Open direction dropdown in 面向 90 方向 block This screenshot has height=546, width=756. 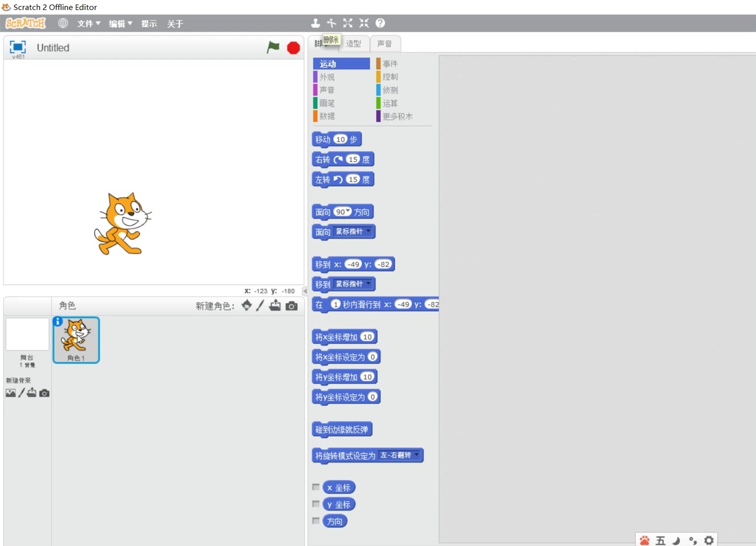pos(348,212)
